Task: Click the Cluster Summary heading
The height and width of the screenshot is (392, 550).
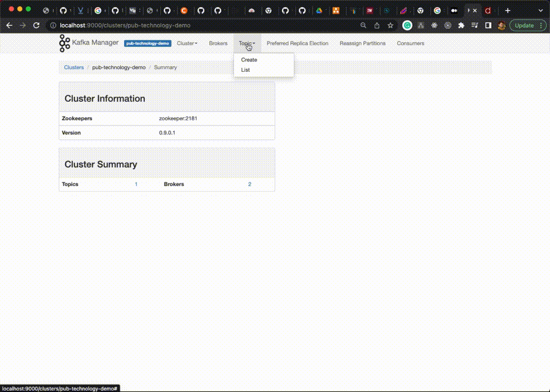Action: [101, 164]
